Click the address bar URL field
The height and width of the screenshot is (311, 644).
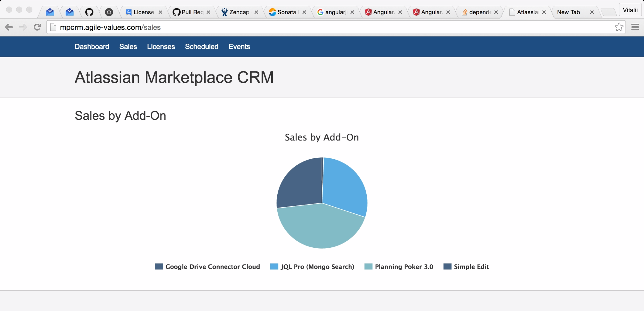[x=327, y=27]
